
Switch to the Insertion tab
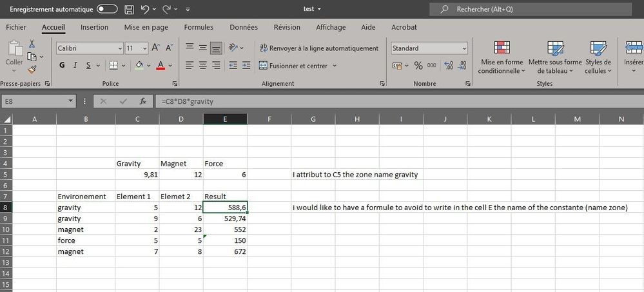(95, 28)
